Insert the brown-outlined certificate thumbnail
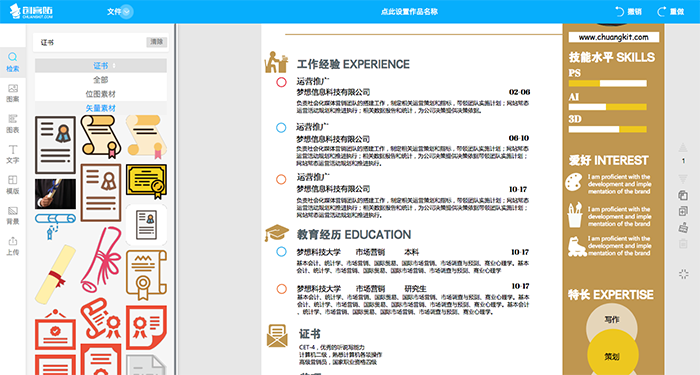 (x=101, y=192)
